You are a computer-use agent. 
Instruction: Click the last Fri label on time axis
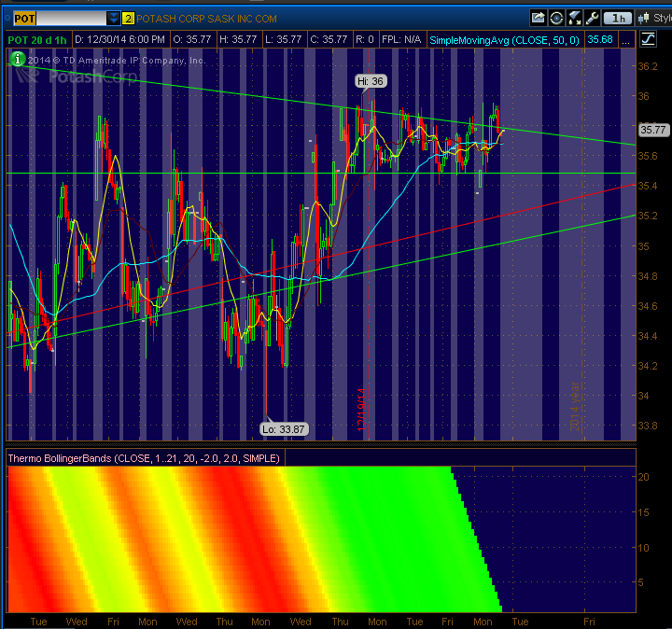pyautogui.click(x=589, y=622)
